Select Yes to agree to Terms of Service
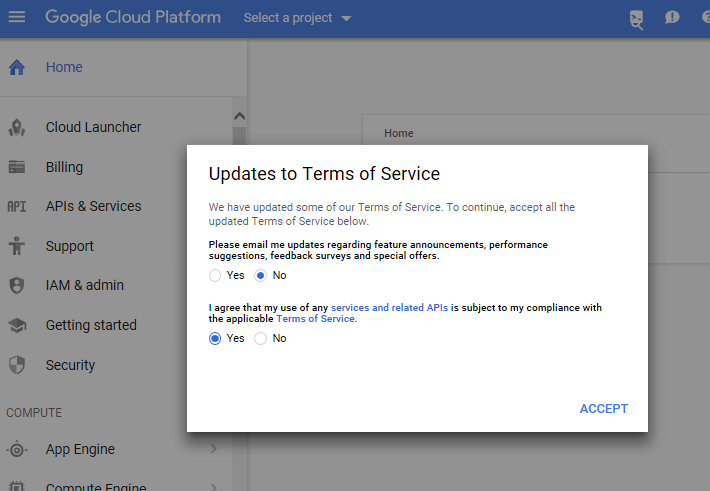Screen dimensions: 710x491 [215, 338]
